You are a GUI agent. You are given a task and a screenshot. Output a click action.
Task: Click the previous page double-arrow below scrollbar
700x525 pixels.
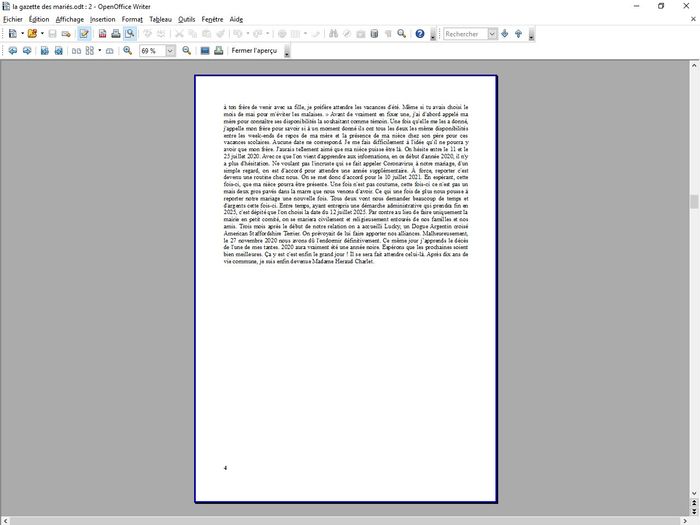pyautogui.click(x=694, y=503)
